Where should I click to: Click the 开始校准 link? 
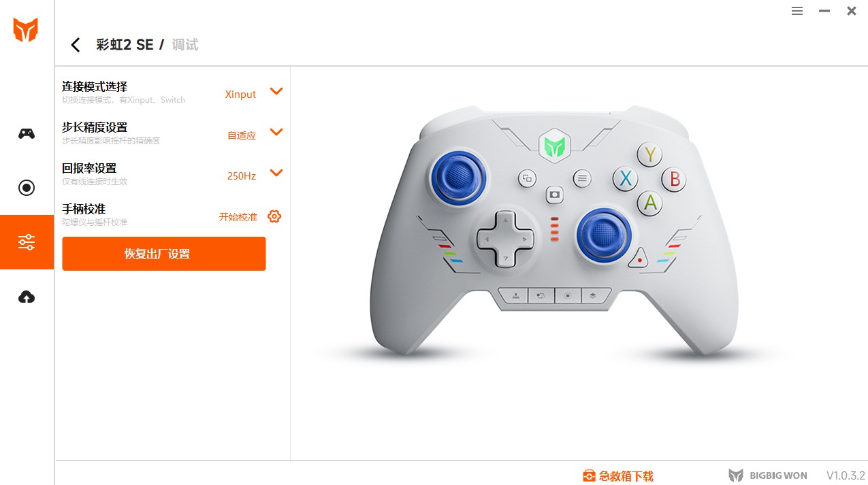pyautogui.click(x=238, y=217)
